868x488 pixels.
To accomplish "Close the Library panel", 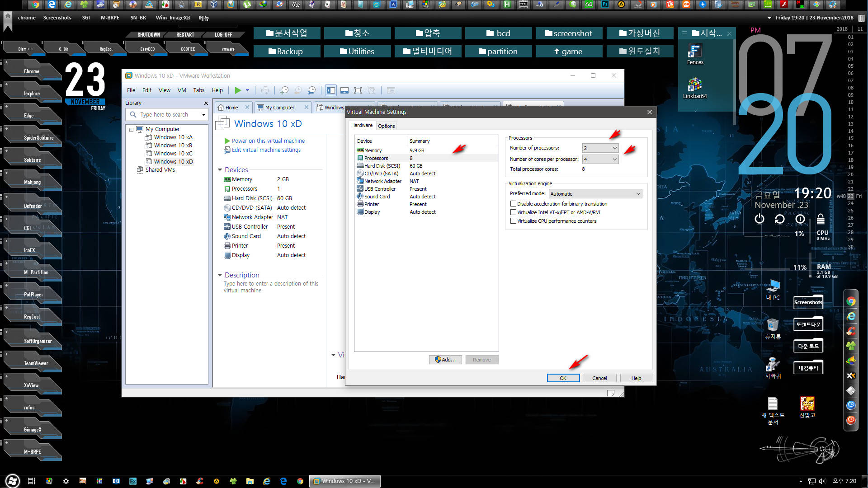I will pyautogui.click(x=206, y=103).
